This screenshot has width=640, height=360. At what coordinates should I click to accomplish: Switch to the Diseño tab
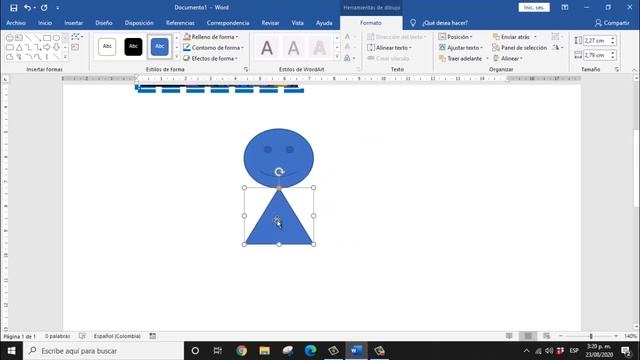pos(104,23)
